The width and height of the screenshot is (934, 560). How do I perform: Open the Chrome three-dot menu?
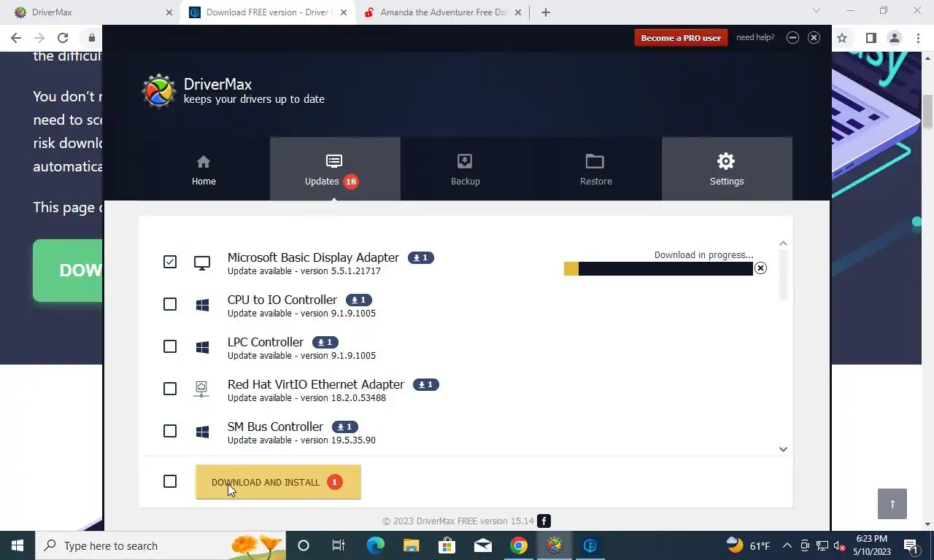click(918, 38)
